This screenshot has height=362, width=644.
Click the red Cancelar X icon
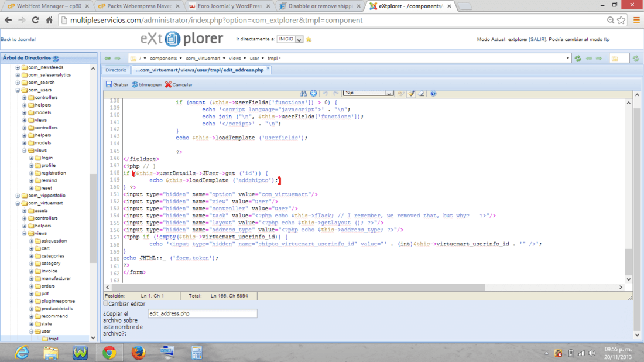point(168,84)
